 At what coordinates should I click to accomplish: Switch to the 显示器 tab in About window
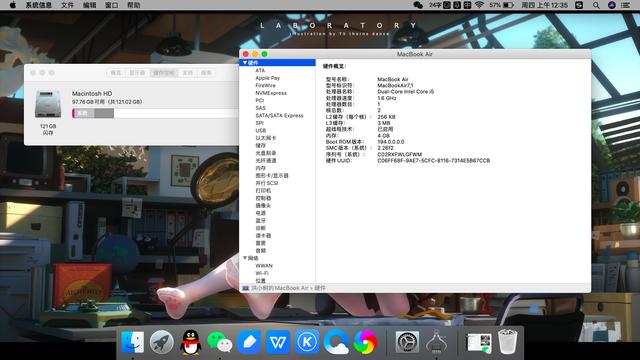click(138, 73)
